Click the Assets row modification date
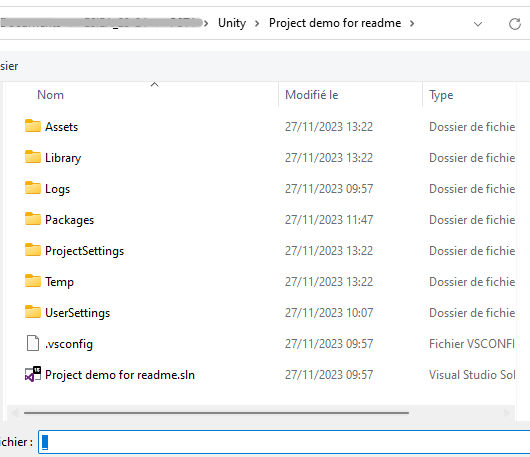Screen dimensions: 530x457 pyautogui.click(x=329, y=127)
